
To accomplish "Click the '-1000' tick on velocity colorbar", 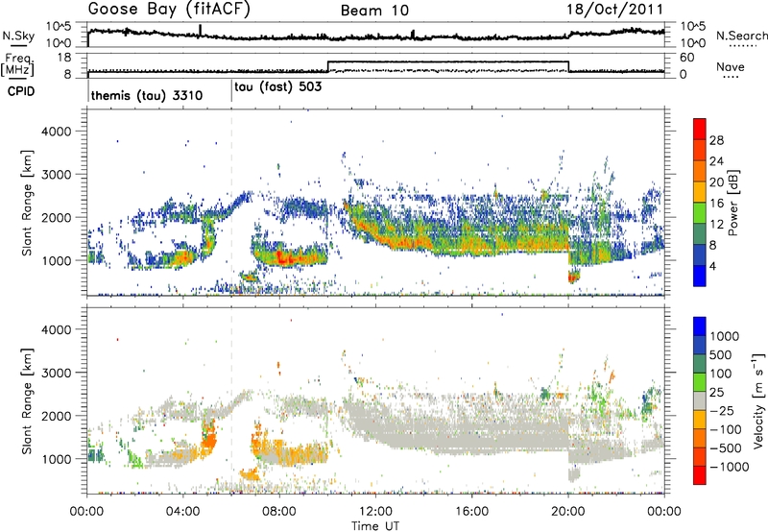I will pos(729,467).
